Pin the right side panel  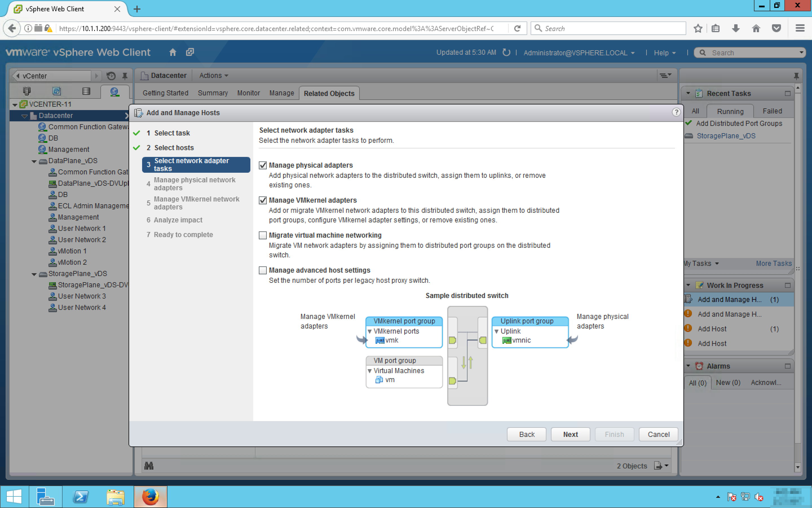[x=796, y=76]
